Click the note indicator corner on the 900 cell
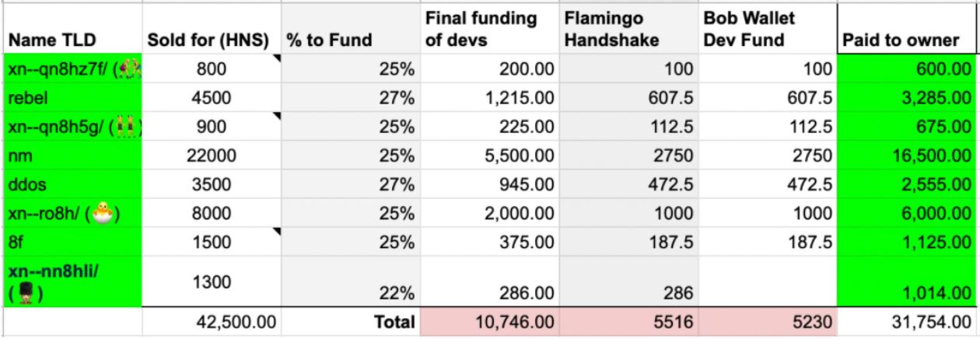Screen dimensions: 980x339 (x=278, y=115)
